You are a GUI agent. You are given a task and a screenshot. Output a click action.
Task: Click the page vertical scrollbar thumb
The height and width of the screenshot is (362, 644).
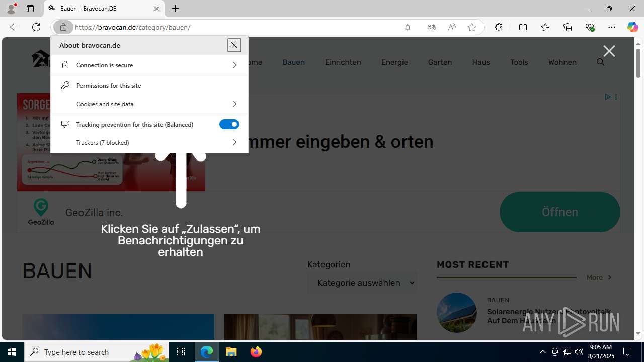coord(638,63)
